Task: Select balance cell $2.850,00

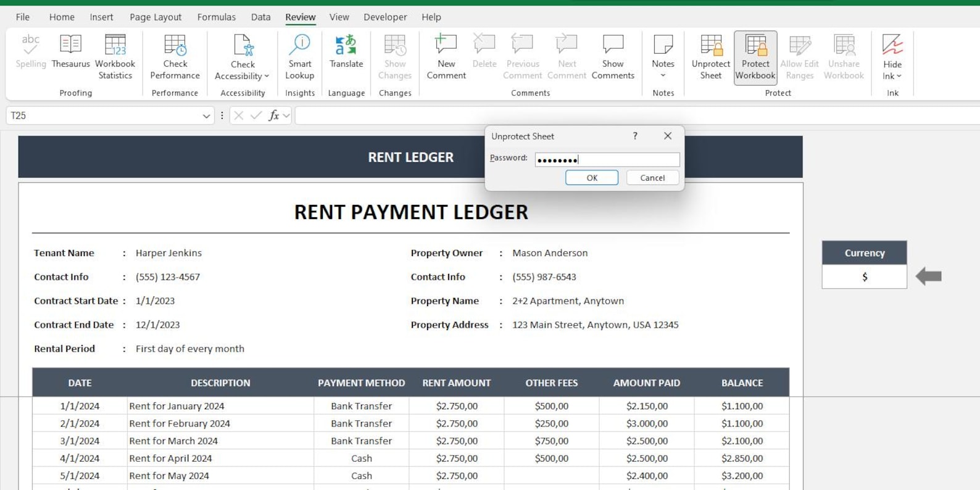Action: tap(742, 459)
